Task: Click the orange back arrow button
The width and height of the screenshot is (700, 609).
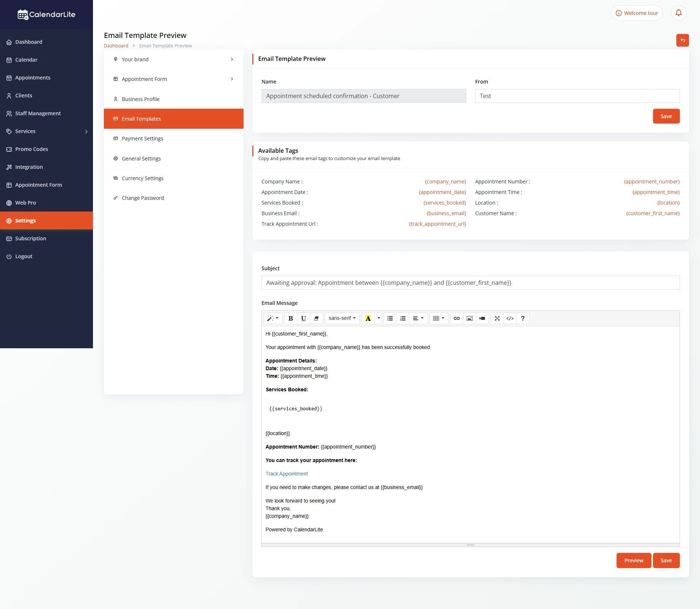Action: [x=682, y=40]
